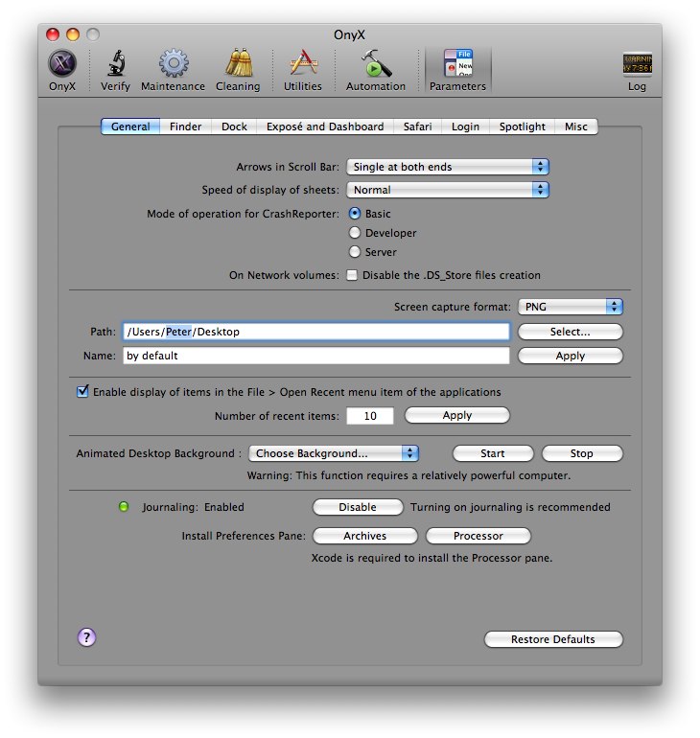Start the animated desktop background
Viewport: 700px width, 738px height.
[x=493, y=453]
